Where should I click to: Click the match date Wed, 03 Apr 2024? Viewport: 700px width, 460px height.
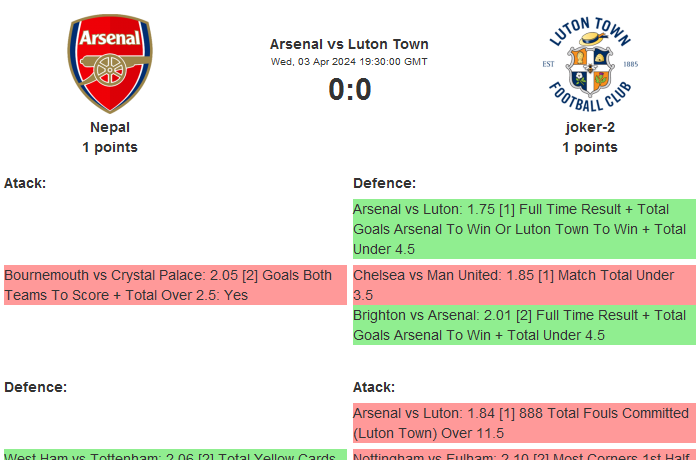click(x=349, y=62)
